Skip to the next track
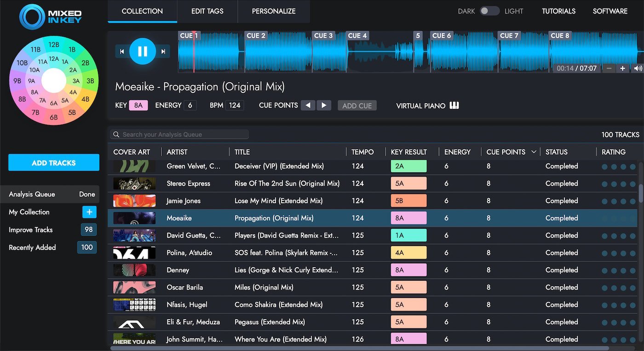The image size is (644, 351). coord(163,51)
